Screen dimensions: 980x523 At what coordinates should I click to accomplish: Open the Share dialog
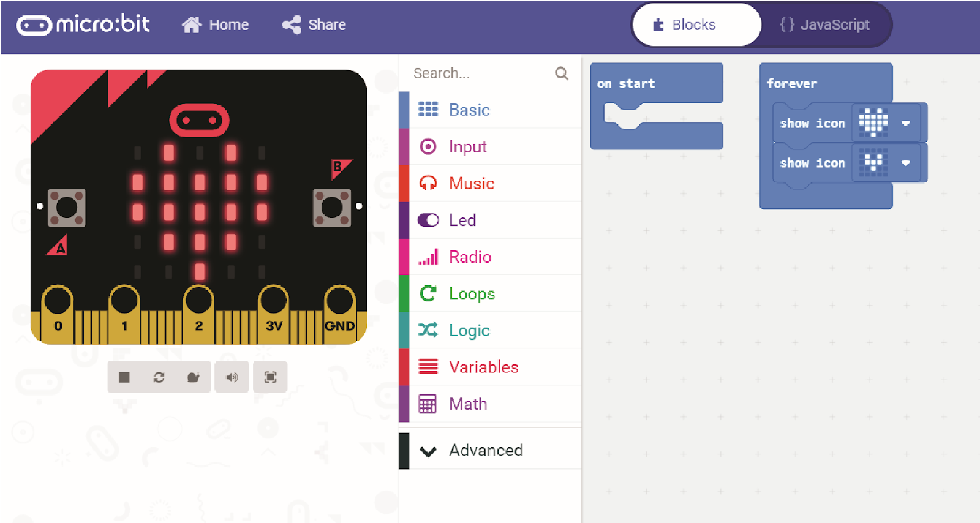(314, 24)
